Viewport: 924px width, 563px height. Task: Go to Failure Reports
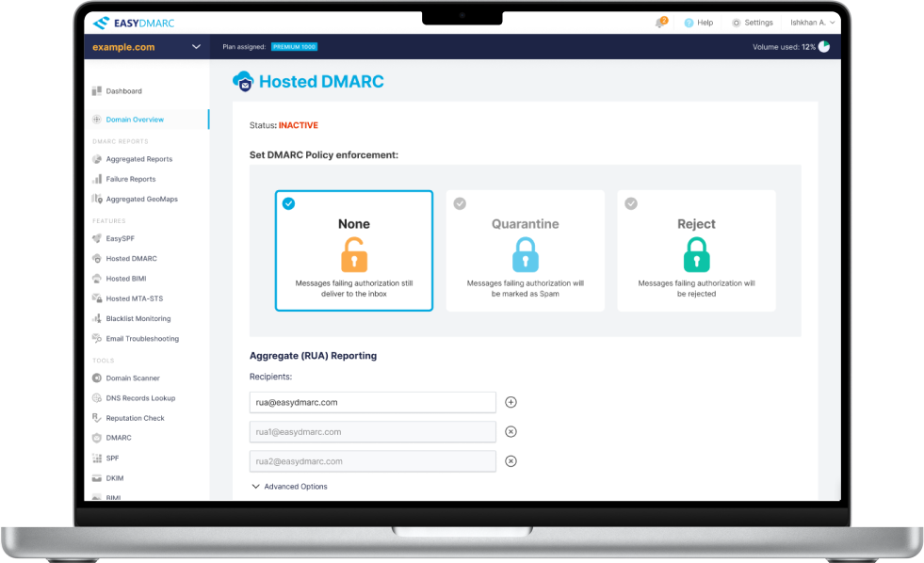[x=131, y=179]
